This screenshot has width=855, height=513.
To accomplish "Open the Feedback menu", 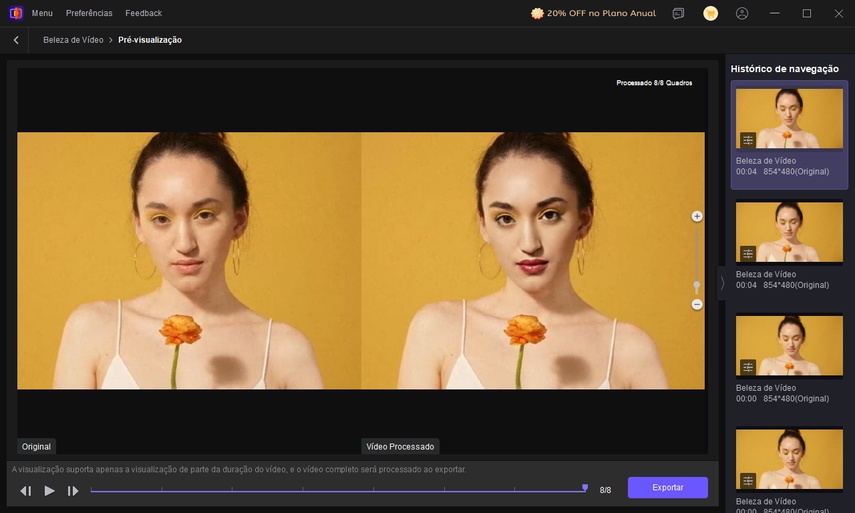I will pyautogui.click(x=143, y=13).
